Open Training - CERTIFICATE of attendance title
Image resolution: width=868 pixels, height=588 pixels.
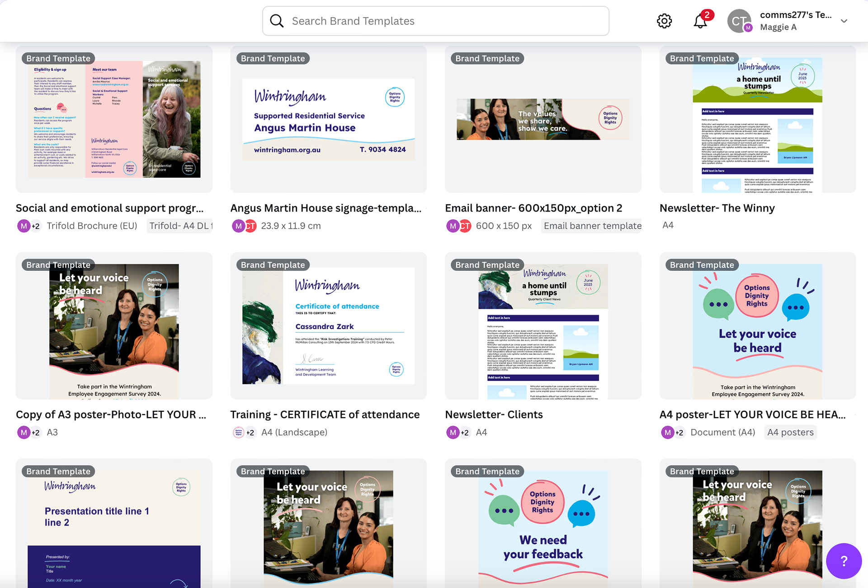325,414
